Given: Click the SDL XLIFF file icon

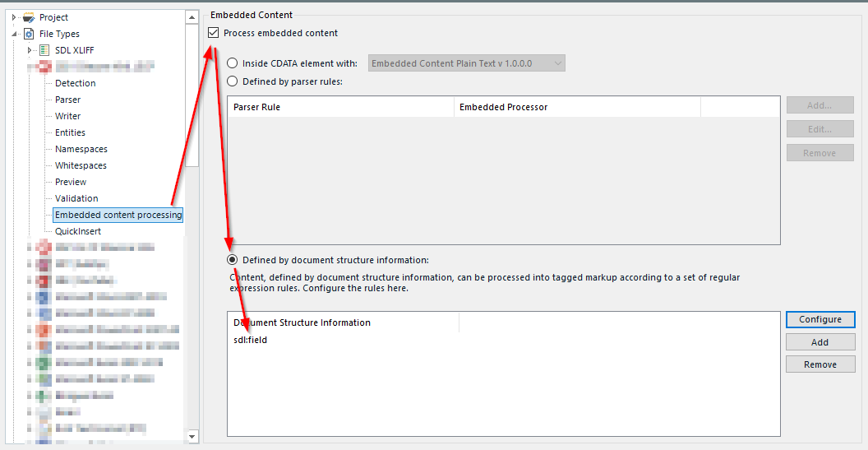Looking at the screenshot, I should [44, 50].
